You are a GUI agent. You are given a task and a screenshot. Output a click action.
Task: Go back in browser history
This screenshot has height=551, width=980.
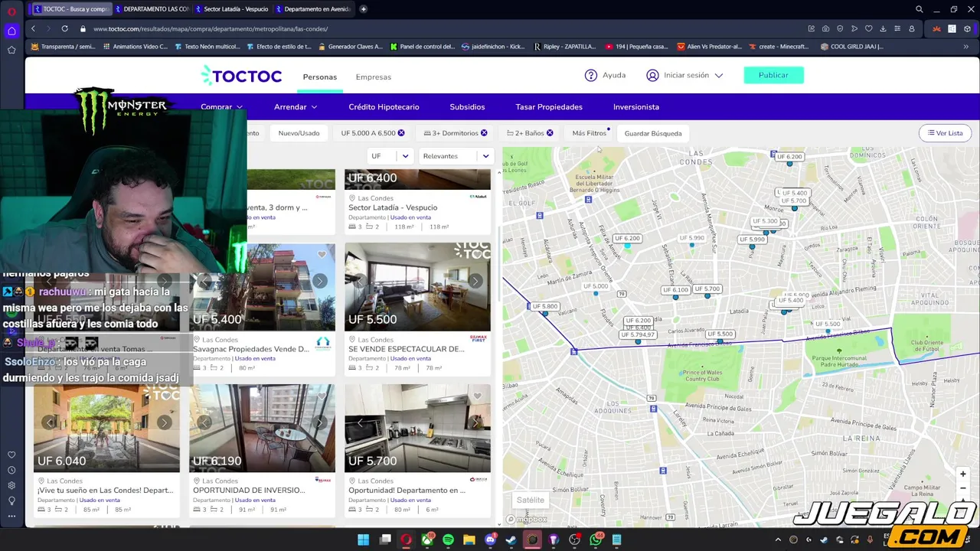(33, 28)
